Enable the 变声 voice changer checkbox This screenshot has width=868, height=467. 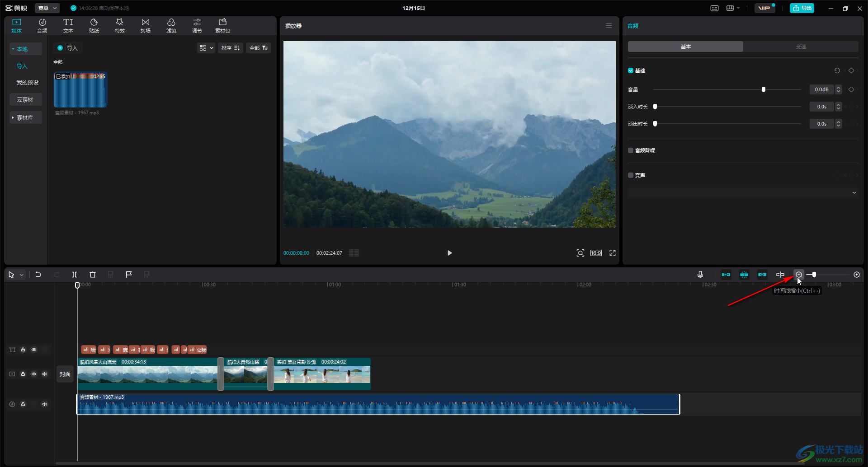(x=631, y=175)
